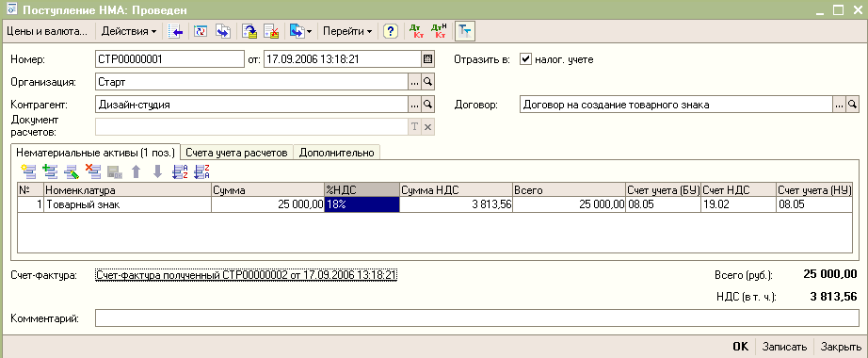868x358 pixels.
Task: Move row down with arrow icon
Action: 158,171
